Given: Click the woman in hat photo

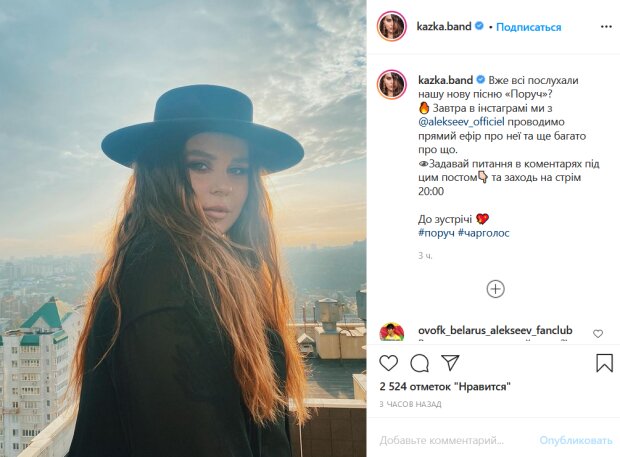Looking at the screenshot, I should (x=183, y=228).
